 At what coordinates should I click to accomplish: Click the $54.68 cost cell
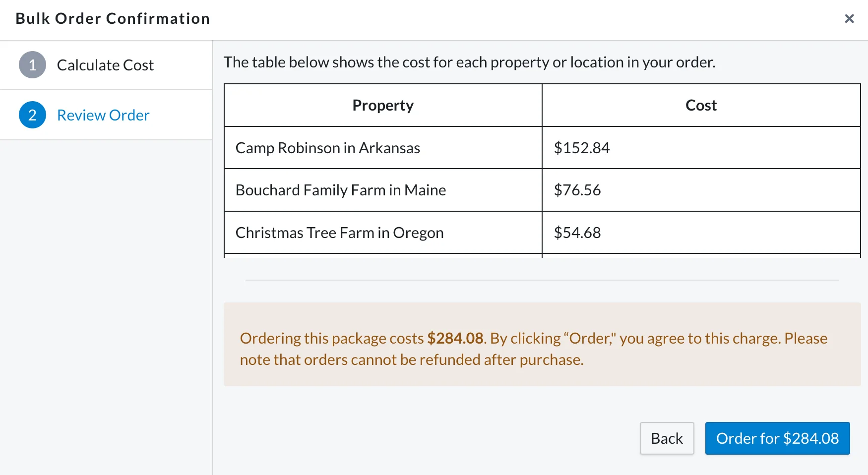coord(701,233)
